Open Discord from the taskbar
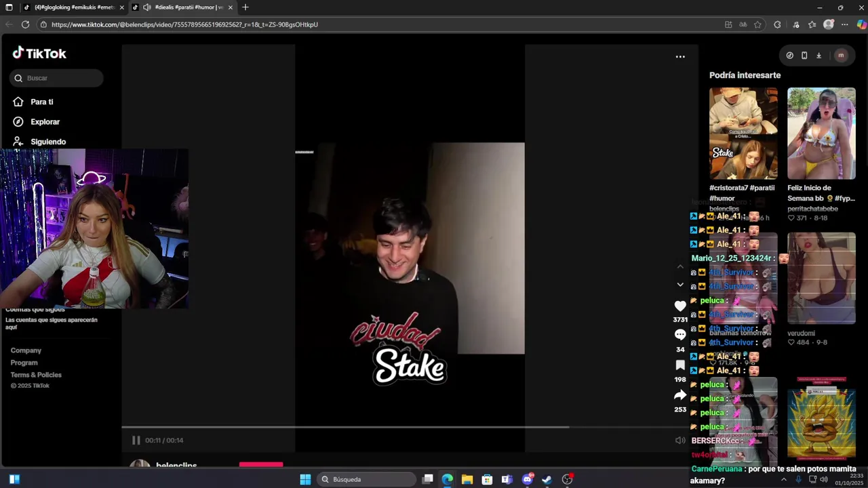868x488 pixels. click(527, 479)
